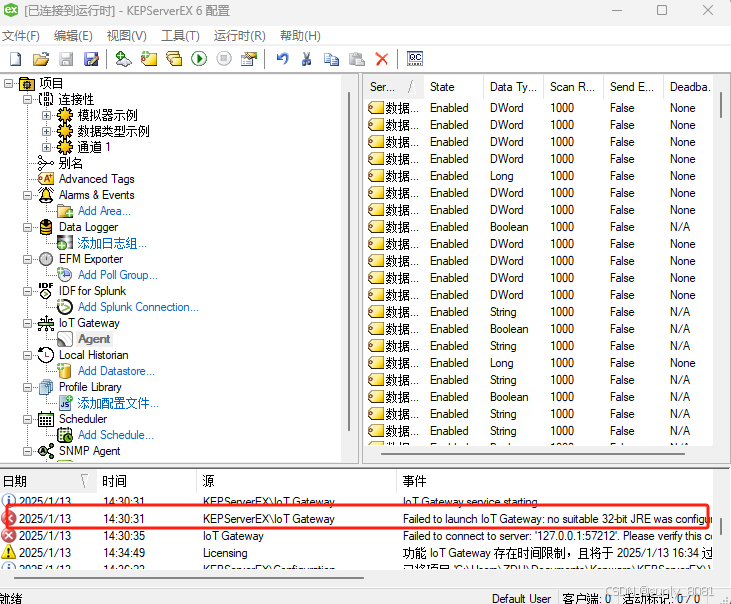
Task: Sort event log by 日期 column
Action: point(47,480)
